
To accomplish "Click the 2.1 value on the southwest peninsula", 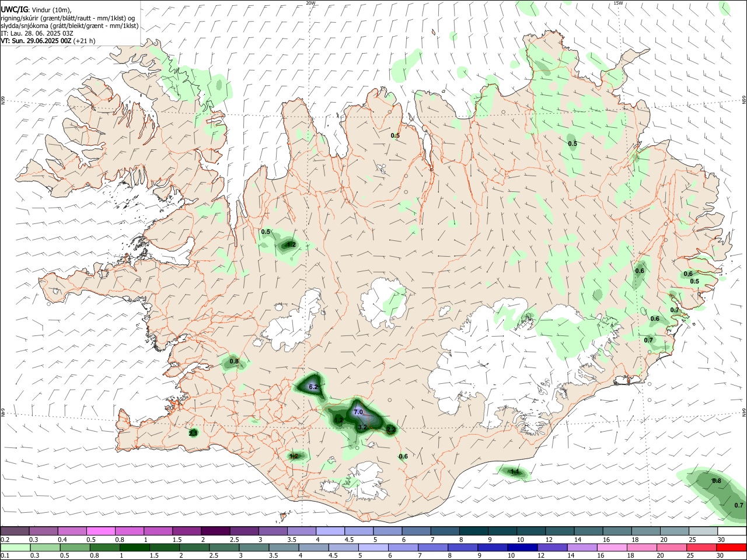I will tap(193, 433).
